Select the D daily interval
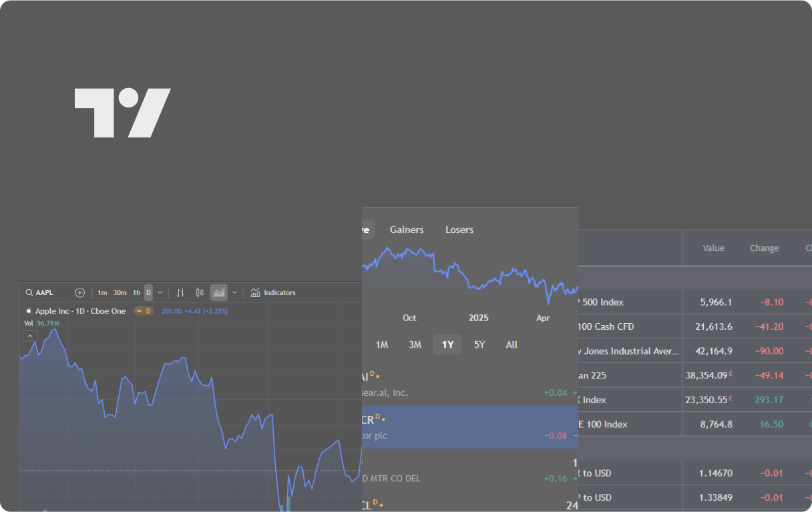The height and width of the screenshot is (512, 812). [148, 292]
